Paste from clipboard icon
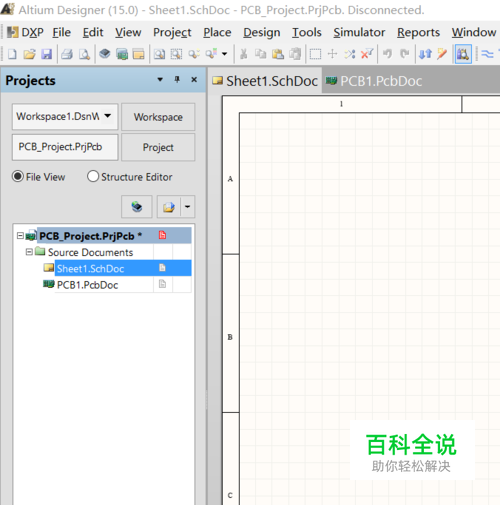The width and height of the screenshot is (500, 505). pyautogui.click(x=278, y=54)
